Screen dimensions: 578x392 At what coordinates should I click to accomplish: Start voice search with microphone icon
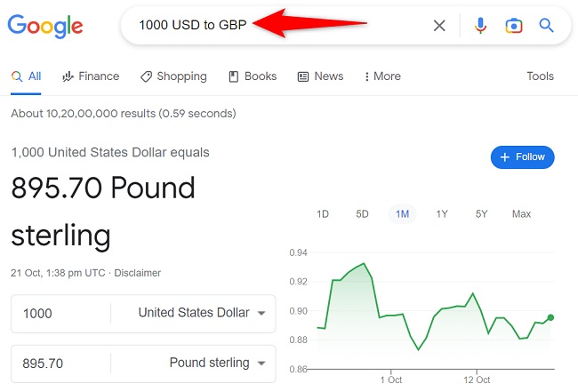[480, 26]
